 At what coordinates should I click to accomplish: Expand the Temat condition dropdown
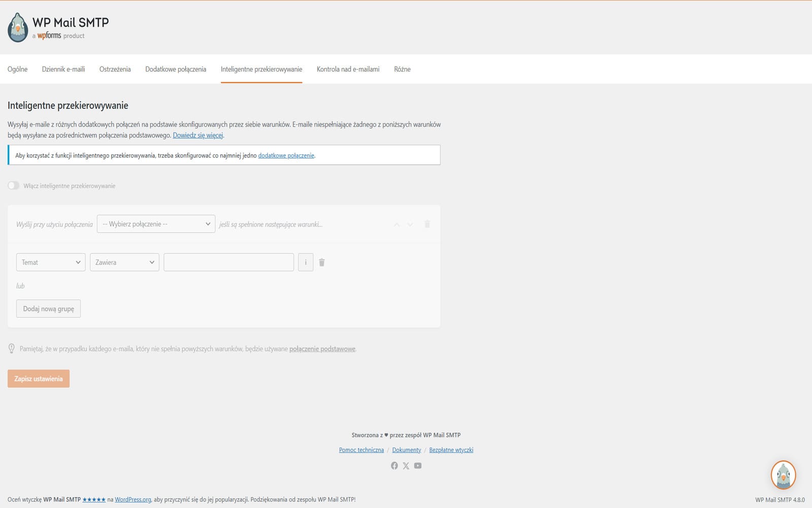click(51, 262)
